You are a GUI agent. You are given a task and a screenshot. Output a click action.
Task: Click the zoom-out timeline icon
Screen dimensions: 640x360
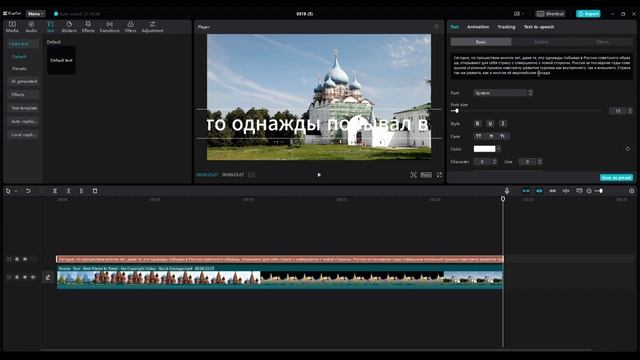click(589, 191)
